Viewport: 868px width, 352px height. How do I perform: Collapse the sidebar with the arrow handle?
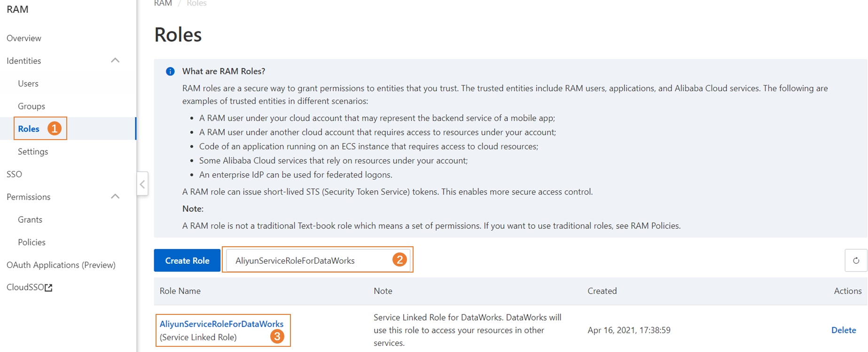(x=142, y=184)
